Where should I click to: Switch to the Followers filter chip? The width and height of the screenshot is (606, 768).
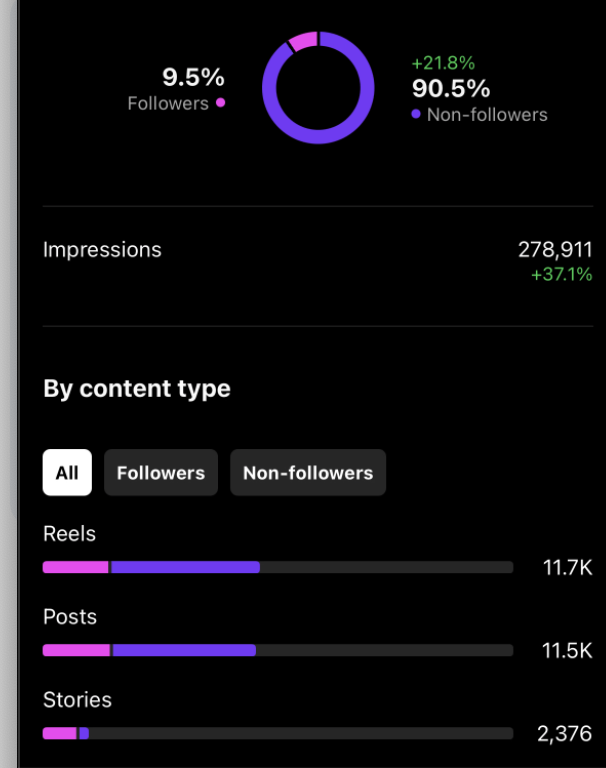pyautogui.click(x=161, y=473)
